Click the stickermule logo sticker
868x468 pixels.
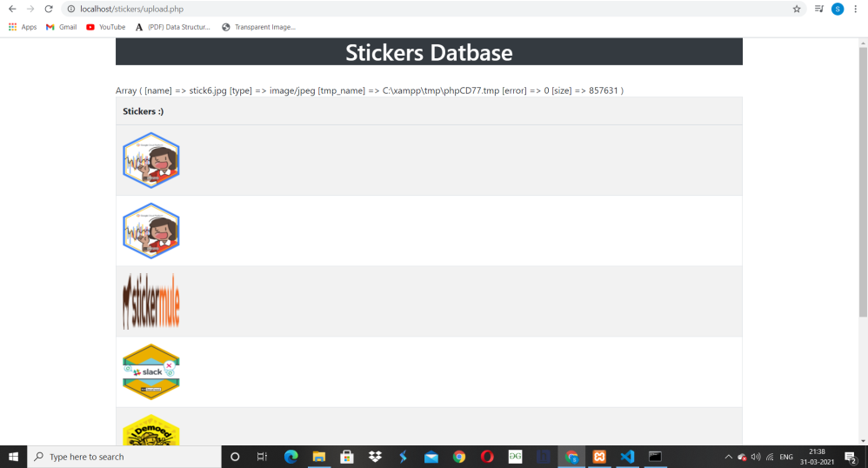pos(151,301)
